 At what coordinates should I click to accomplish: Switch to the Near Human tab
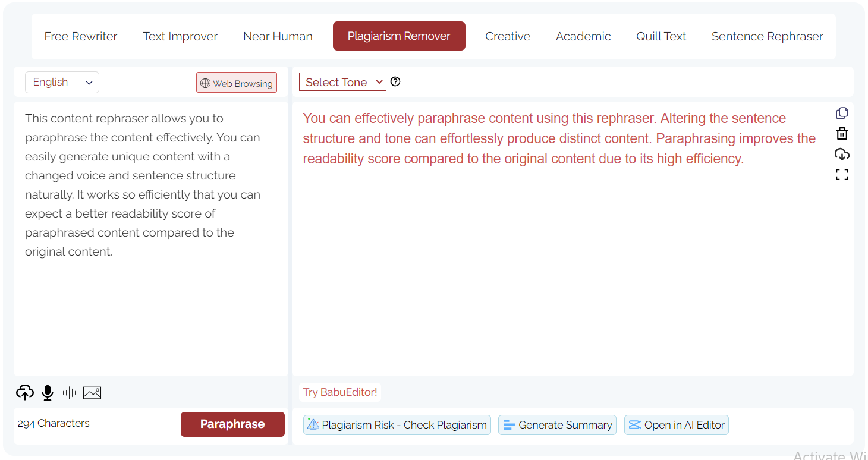click(278, 36)
